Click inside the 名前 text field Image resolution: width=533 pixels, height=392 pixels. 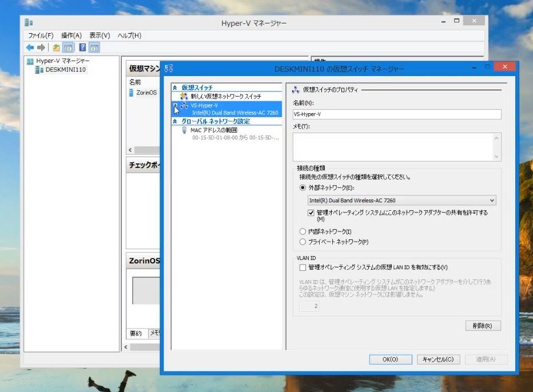396,114
